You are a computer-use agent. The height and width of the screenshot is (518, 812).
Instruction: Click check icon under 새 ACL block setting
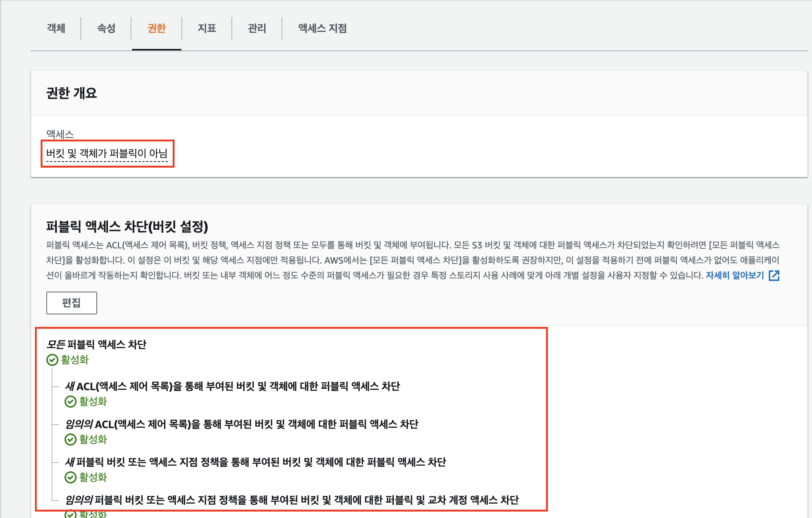click(x=71, y=401)
